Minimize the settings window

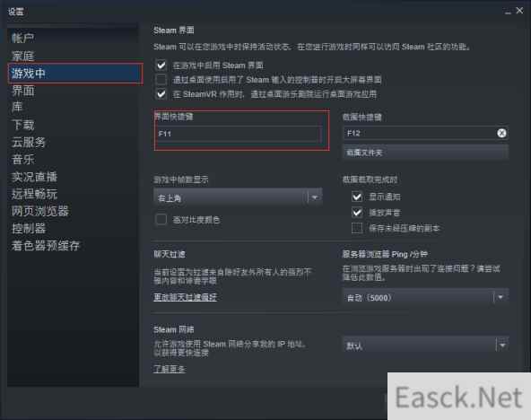click(508, 12)
